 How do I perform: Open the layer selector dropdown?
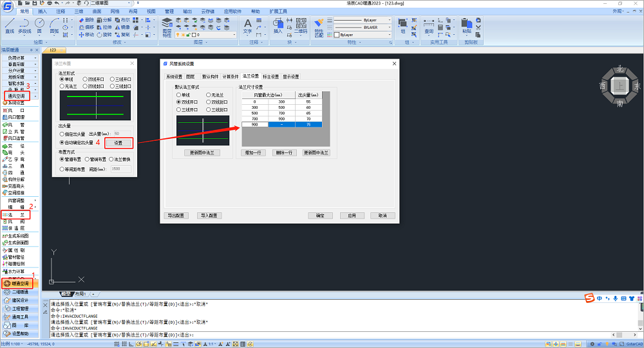205,35
